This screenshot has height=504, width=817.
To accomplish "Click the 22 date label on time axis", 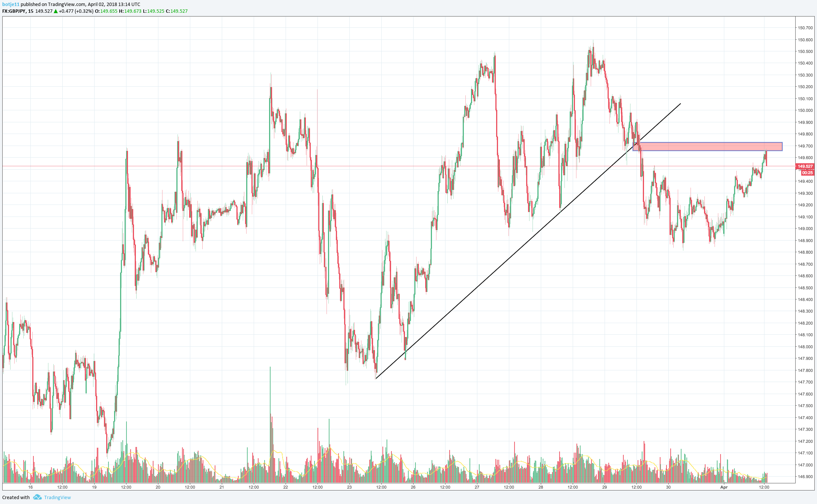I will point(286,487).
